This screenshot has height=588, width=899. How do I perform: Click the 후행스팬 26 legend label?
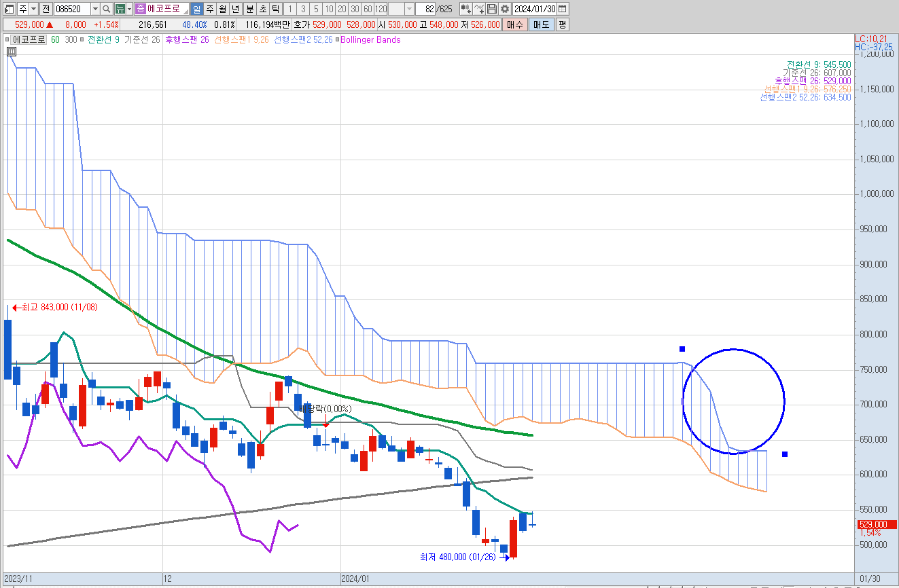point(187,40)
